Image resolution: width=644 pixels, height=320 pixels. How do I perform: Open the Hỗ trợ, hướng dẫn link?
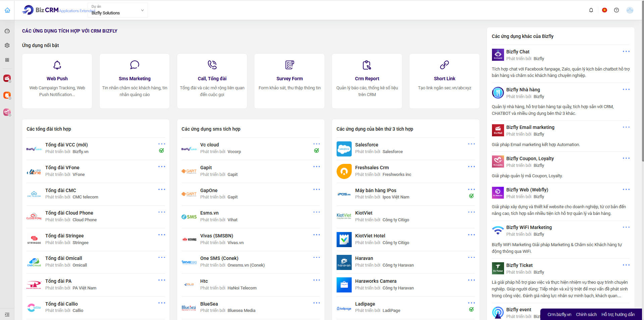[x=618, y=315]
